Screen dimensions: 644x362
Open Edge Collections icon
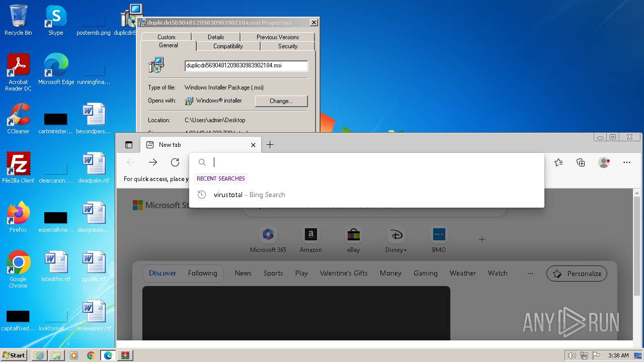point(581,162)
